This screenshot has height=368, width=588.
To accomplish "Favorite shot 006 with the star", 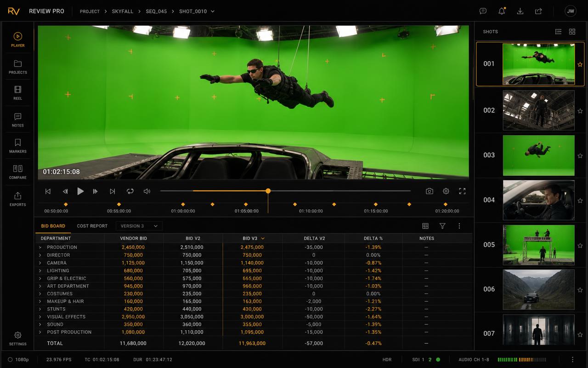I will coord(580,290).
